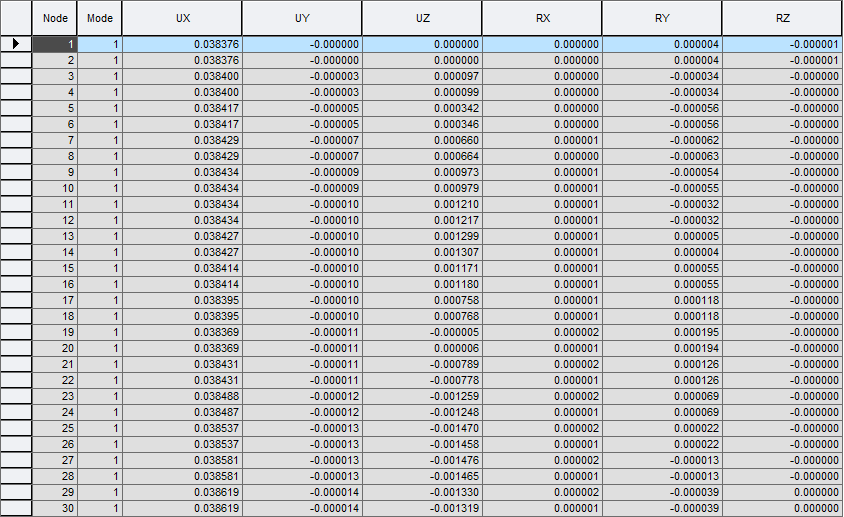Select row header for node 15

click(16, 268)
